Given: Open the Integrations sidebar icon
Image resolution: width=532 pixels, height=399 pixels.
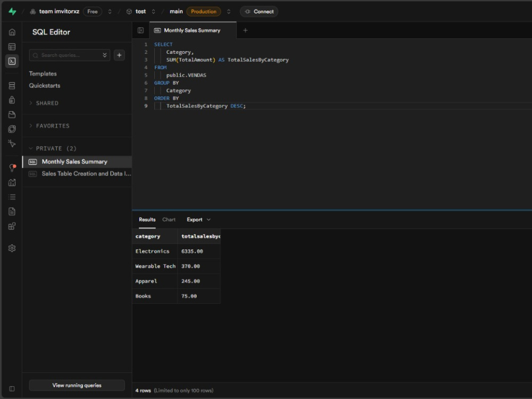Looking at the screenshot, I should tap(12, 226).
